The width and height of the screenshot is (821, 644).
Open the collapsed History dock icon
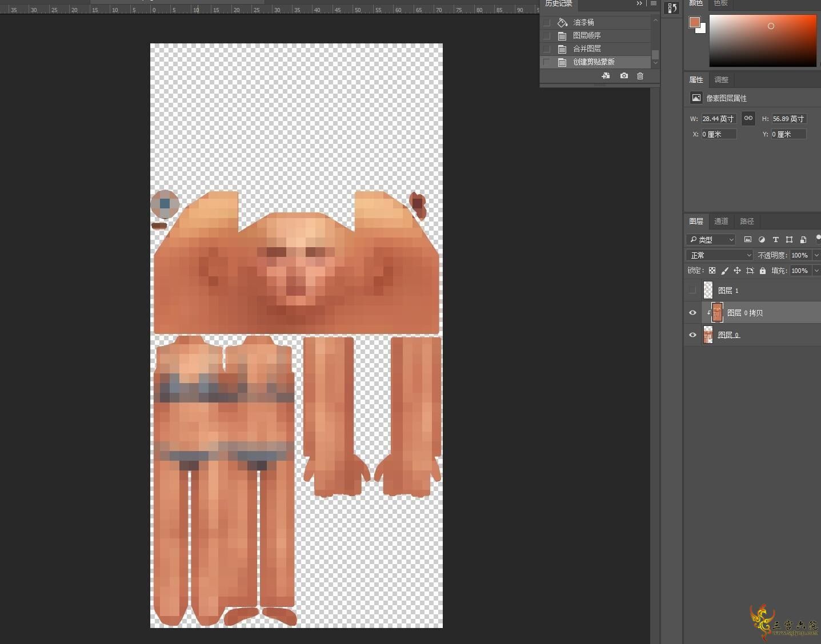point(672,8)
